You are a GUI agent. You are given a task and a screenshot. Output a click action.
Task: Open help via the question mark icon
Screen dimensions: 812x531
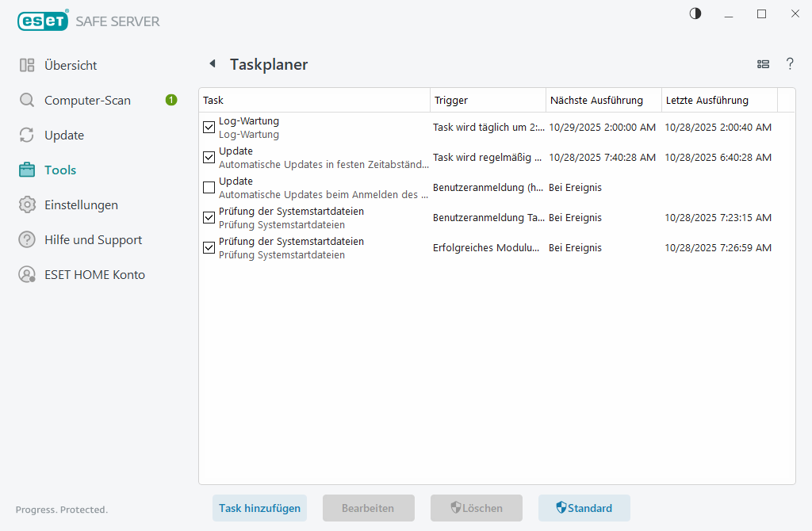[790, 64]
